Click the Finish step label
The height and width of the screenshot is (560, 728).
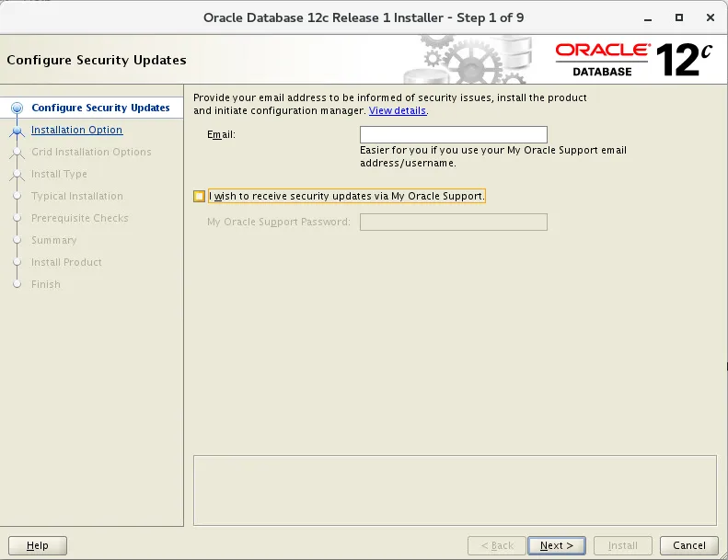coord(46,284)
